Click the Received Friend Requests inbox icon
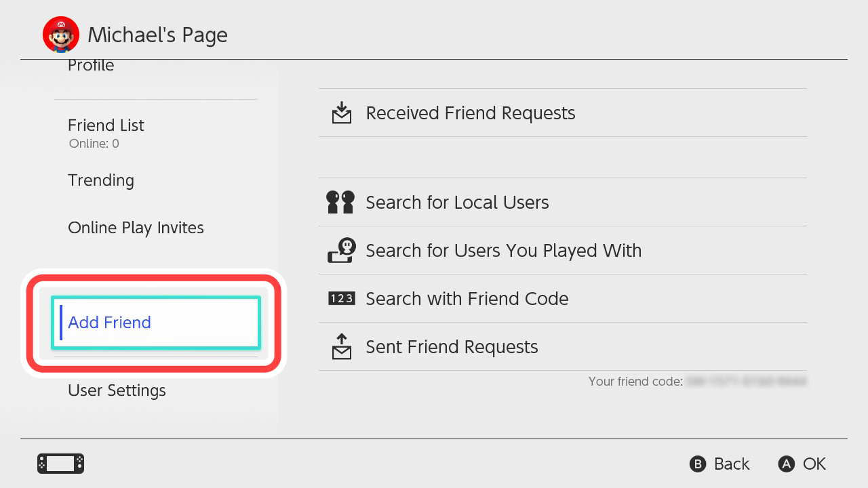868x488 pixels. pyautogui.click(x=342, y=113)
